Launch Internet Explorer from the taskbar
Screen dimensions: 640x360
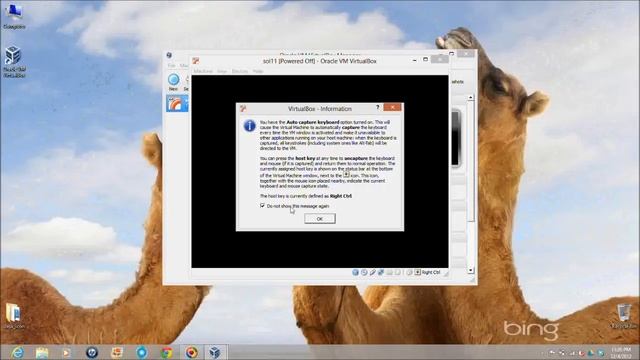pos(18,352)
